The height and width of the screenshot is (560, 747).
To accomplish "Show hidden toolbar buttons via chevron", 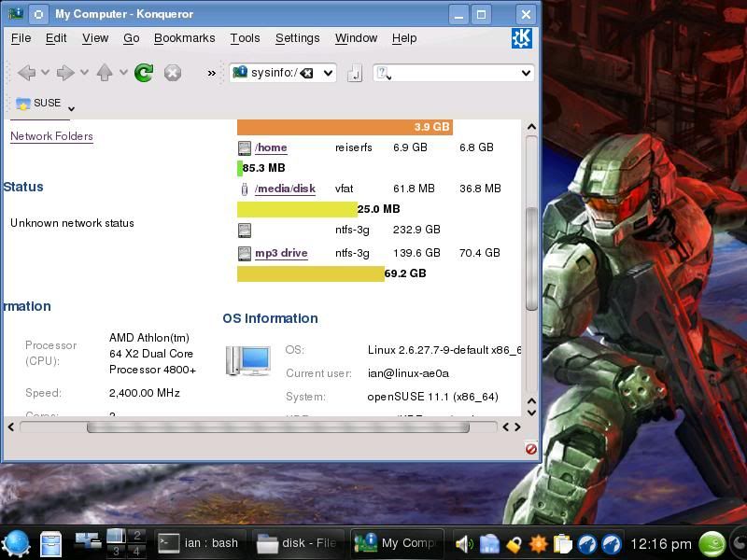I will pyautogui.click(x=212, y=74).
